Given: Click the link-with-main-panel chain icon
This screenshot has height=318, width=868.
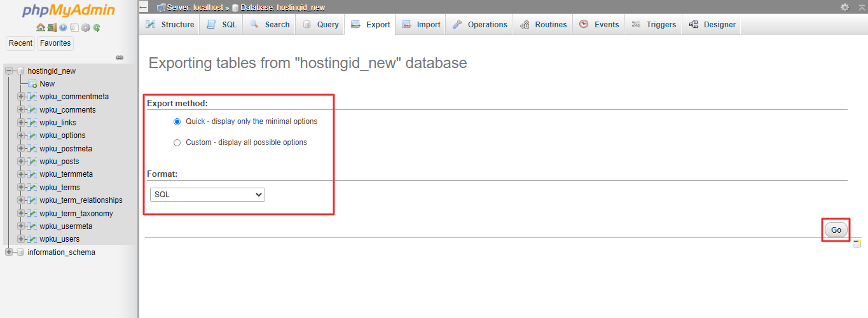Looking at the screenshot, I should 120,57.
